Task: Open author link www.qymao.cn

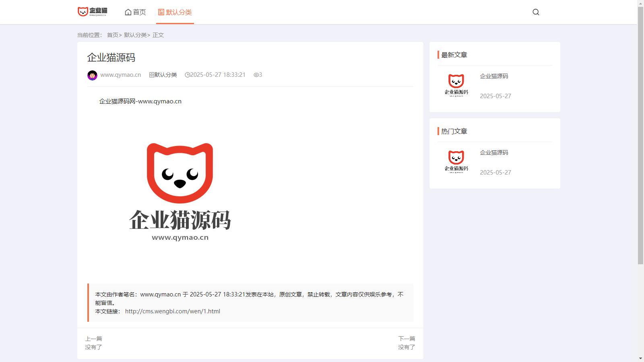Action: tap(120, 75)
